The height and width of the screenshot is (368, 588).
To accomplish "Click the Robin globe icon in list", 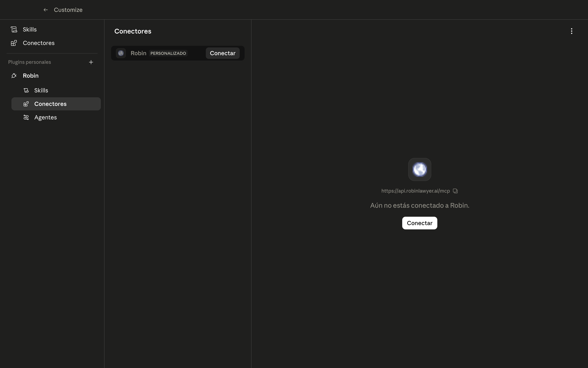I will (x=121, y=53).
